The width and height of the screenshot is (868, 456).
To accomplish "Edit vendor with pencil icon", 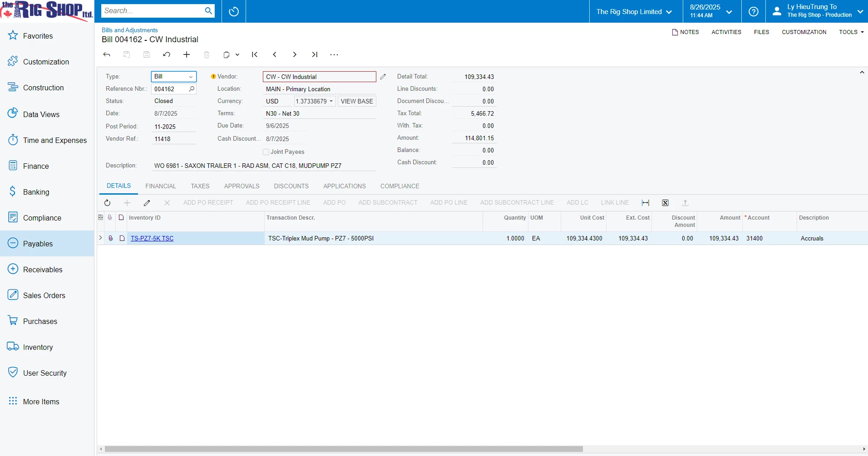I will [383, 77].
